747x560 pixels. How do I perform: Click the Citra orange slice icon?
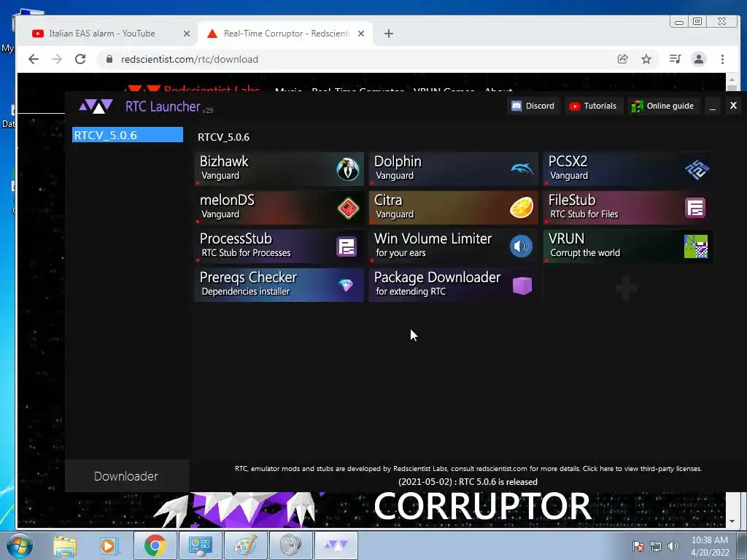click(x=522, y=208)
